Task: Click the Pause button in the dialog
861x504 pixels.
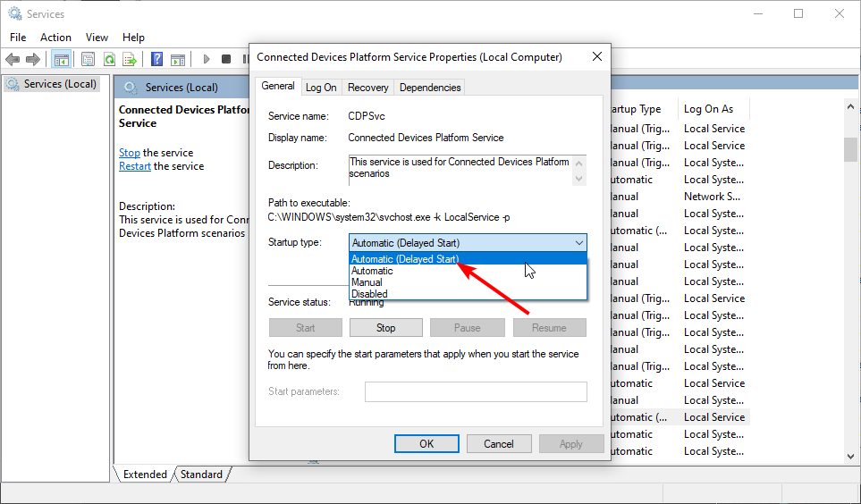Action: pos(468,328)
